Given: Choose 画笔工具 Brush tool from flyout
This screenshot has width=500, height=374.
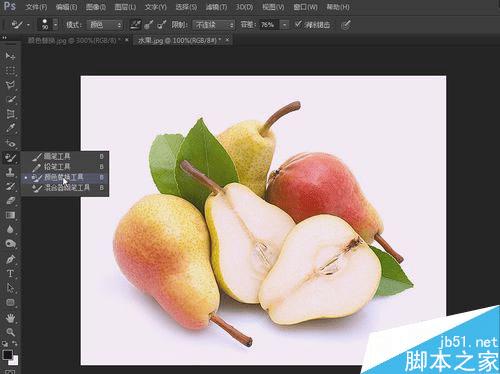Looking at the screenshot, I should [x=65, y=156].
